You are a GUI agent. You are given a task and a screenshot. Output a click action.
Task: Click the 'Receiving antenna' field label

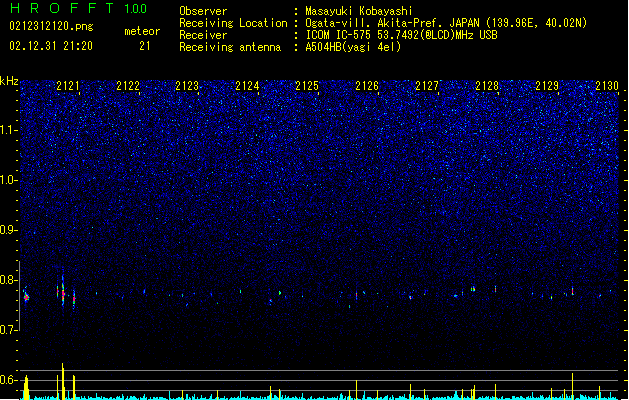tap(230, 47)
